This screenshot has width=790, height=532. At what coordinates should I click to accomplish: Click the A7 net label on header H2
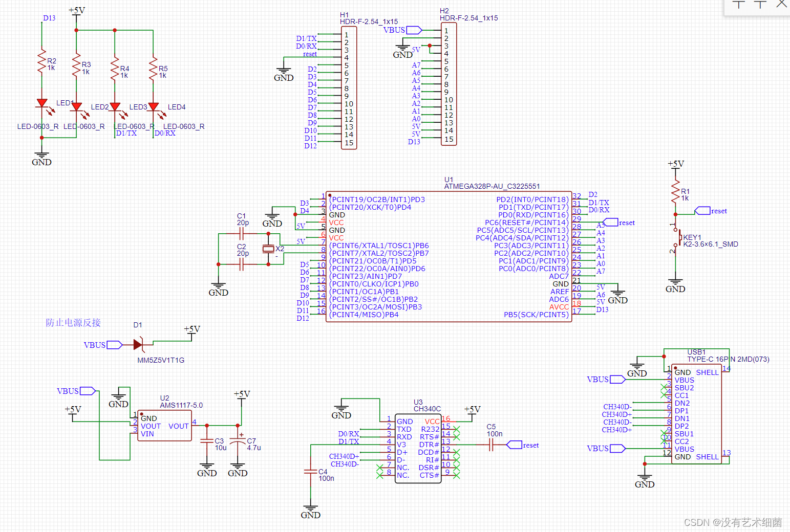416,65
